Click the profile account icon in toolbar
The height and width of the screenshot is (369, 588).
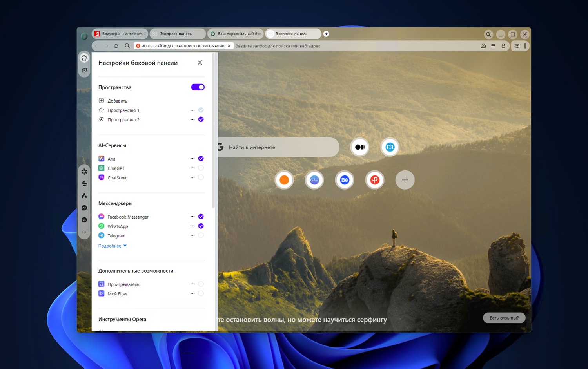point(503,46)
